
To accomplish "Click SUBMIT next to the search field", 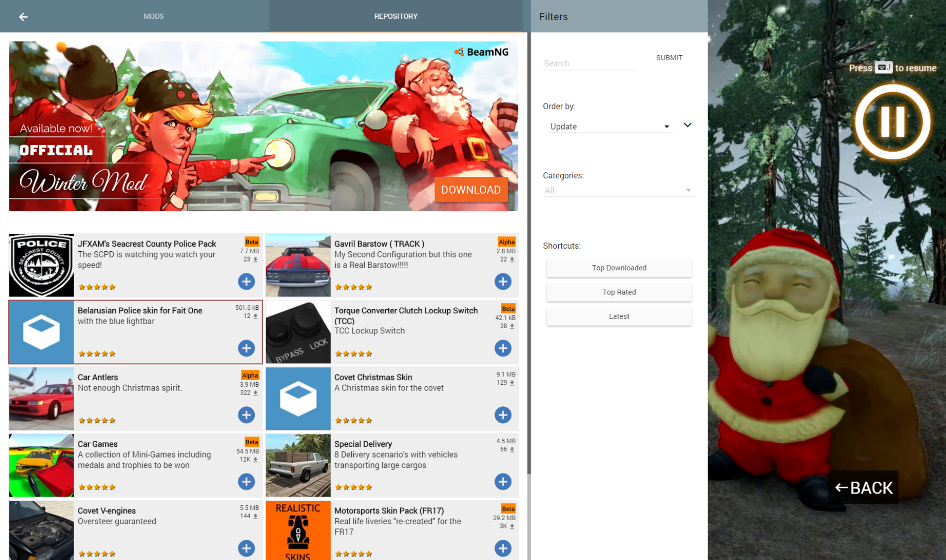I will coord(669,58).
